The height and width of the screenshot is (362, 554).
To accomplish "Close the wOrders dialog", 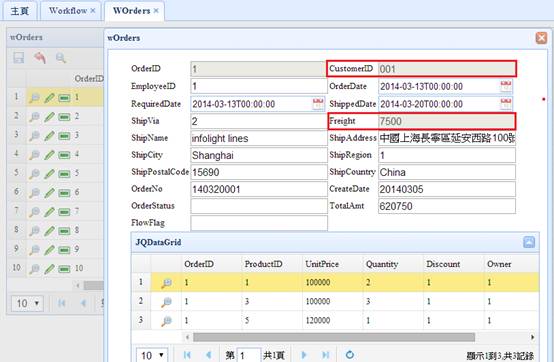I will (x=541, y=38).
